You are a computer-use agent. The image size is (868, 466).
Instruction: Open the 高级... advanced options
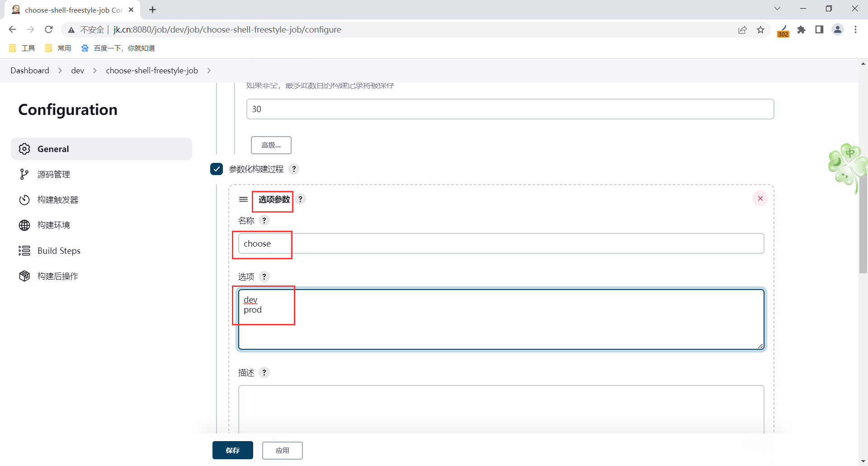pyautogui.click(x=271, y=145)
